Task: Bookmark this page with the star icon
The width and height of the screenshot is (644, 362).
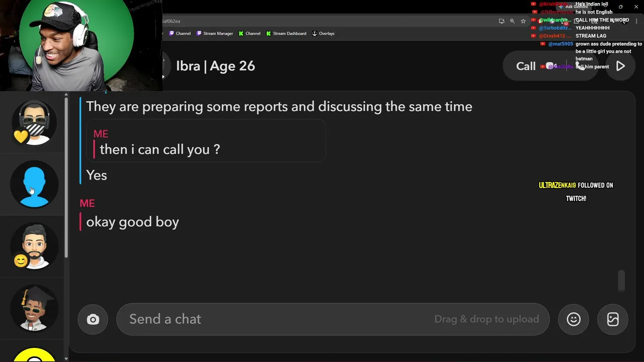Action: click(523, 21)
